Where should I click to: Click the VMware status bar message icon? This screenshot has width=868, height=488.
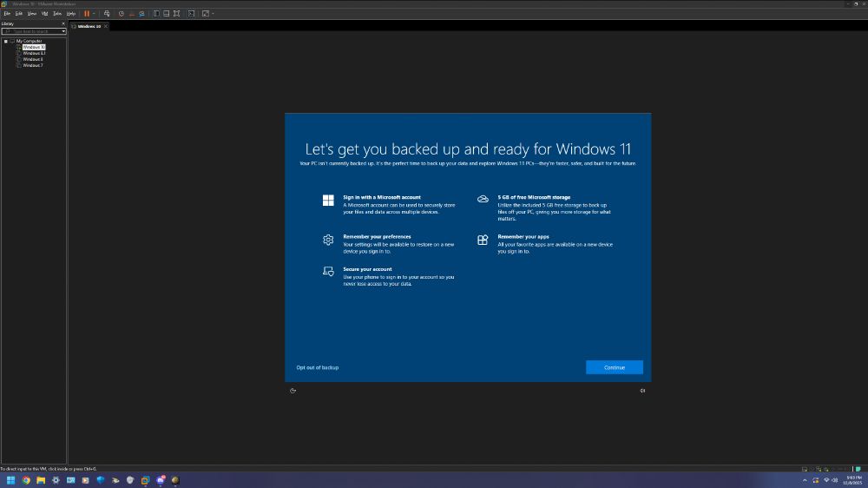858,469
